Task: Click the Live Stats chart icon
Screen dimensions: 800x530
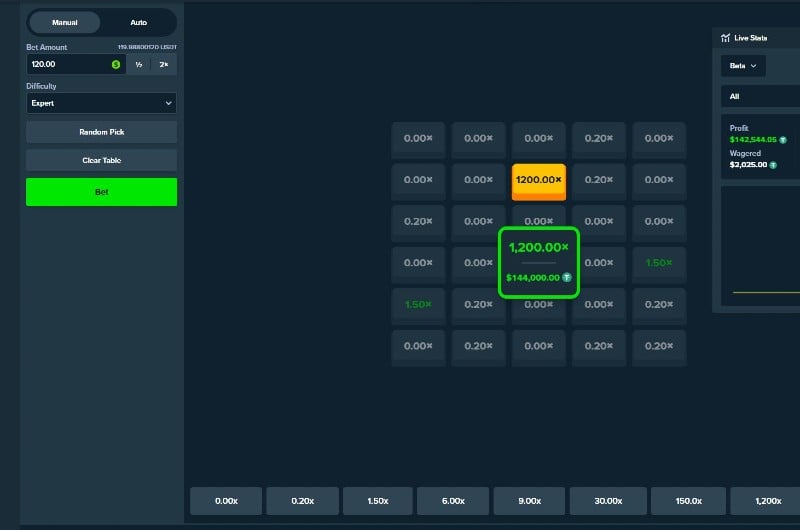Action: point(726,38)
